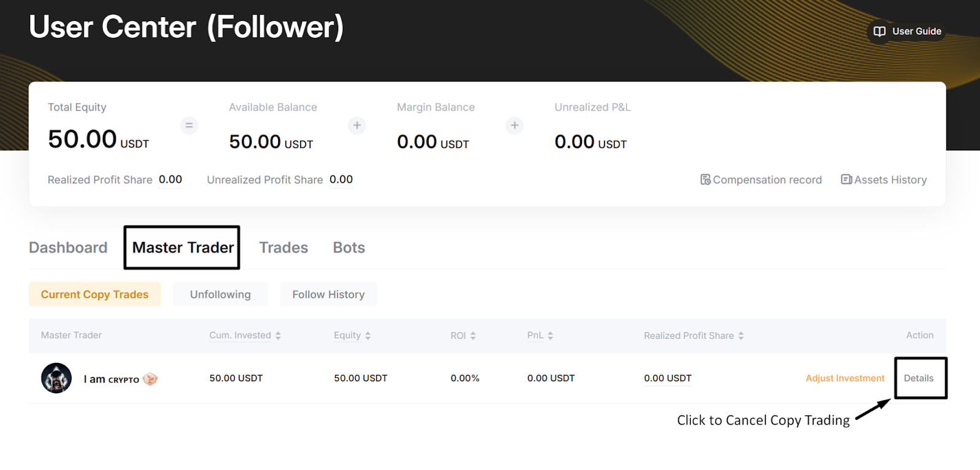
Task: Switch to the Unfollowing view
Action: point(220,294)
